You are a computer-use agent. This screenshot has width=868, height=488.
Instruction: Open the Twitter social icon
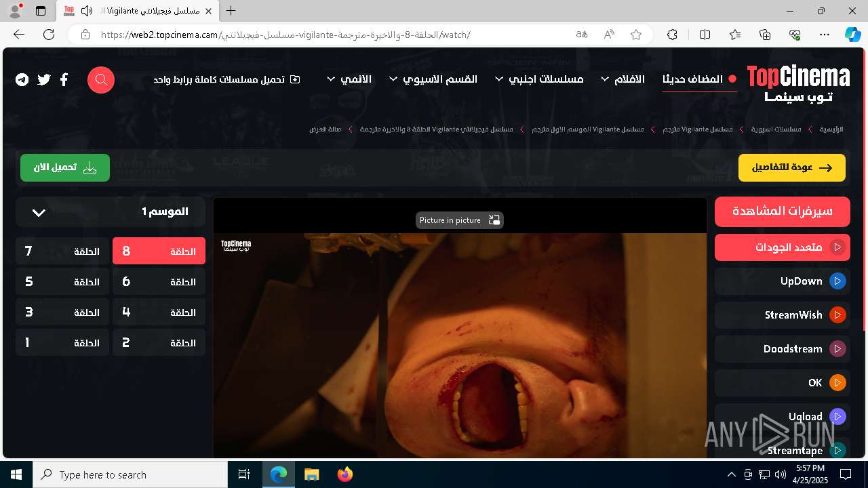coord(44,80)
